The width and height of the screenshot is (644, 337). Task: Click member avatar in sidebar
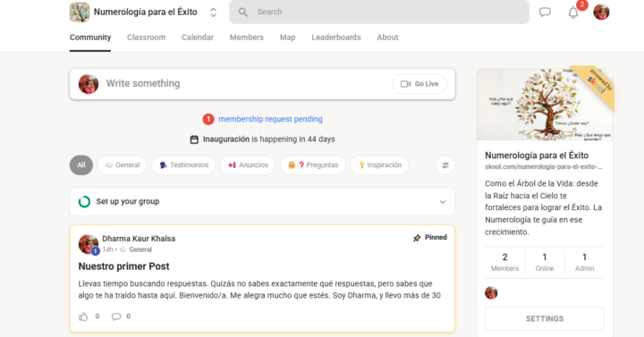pyautogui.click(x=491, y=292)
